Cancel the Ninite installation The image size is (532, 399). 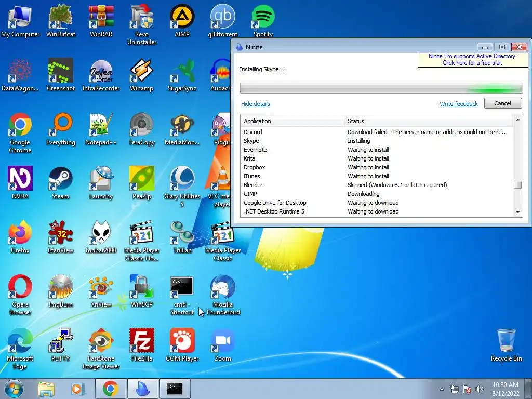point(503,103)
